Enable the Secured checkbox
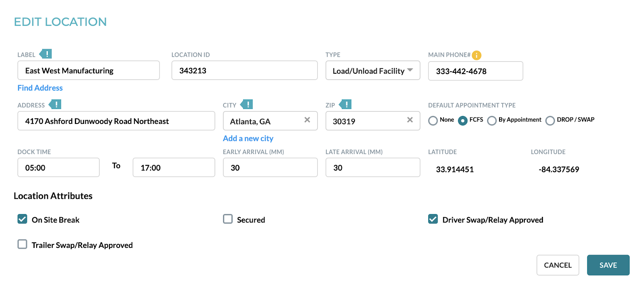 pyautogui.click(x=228, y=219)
